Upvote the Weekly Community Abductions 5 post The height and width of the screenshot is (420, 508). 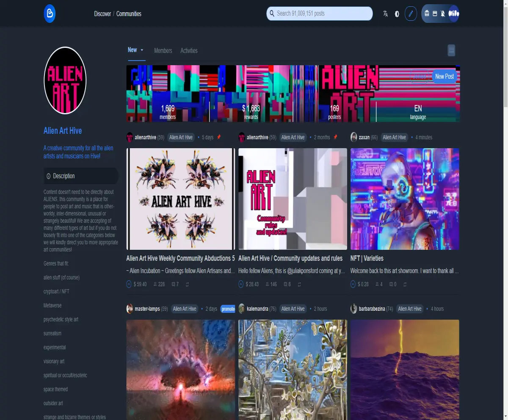(129, 284)
